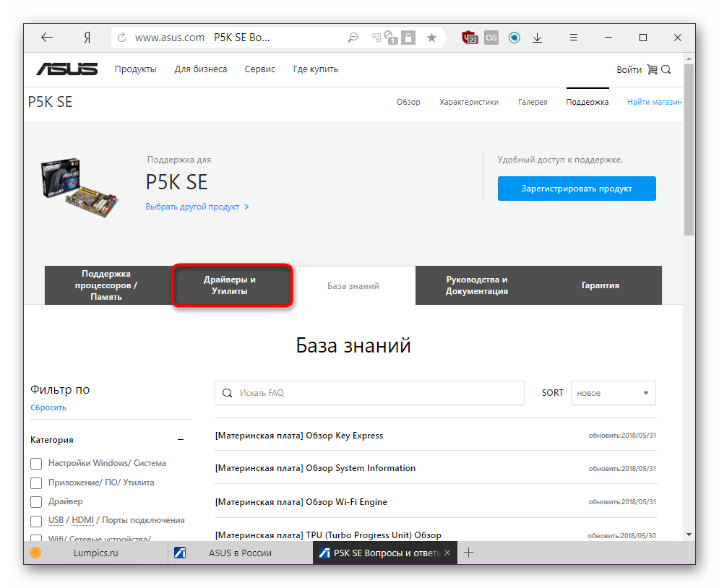
Task: Tick the Драйвер category checkbox
Action: tap(36, 502)
